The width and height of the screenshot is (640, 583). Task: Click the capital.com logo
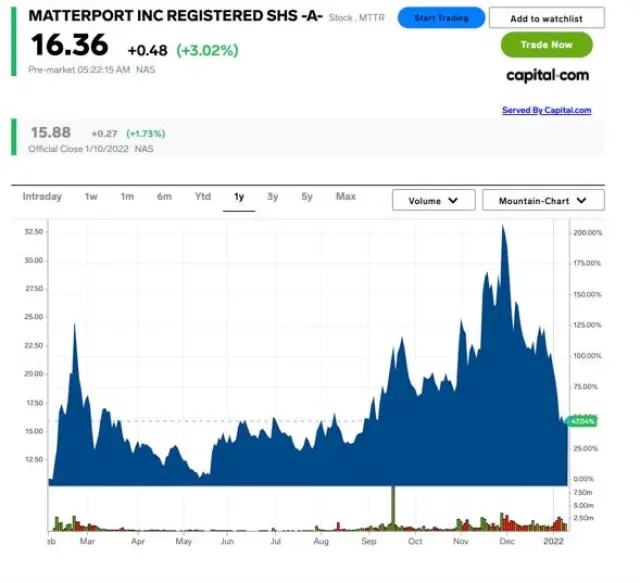(547, 75)
